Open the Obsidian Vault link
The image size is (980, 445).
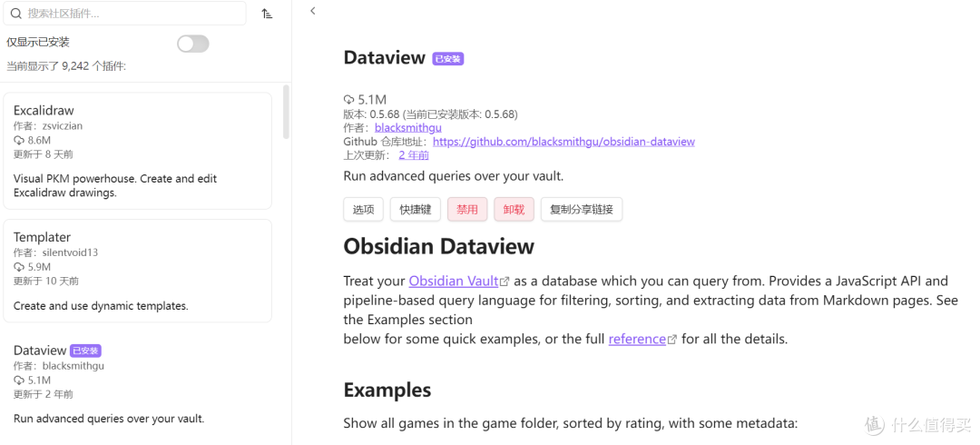coord(454,281)
